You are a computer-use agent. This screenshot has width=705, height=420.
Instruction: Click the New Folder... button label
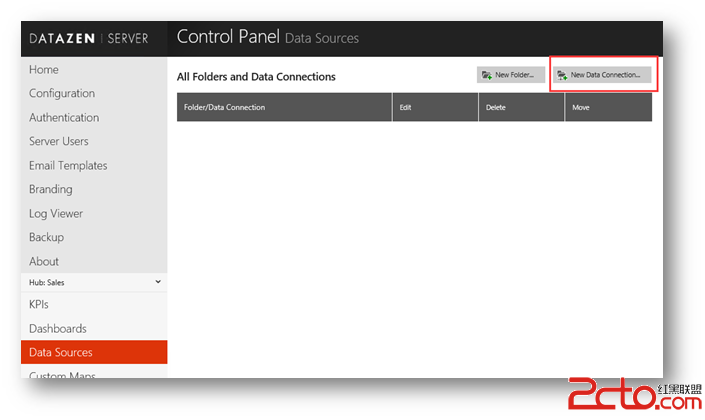pos(514,75)
